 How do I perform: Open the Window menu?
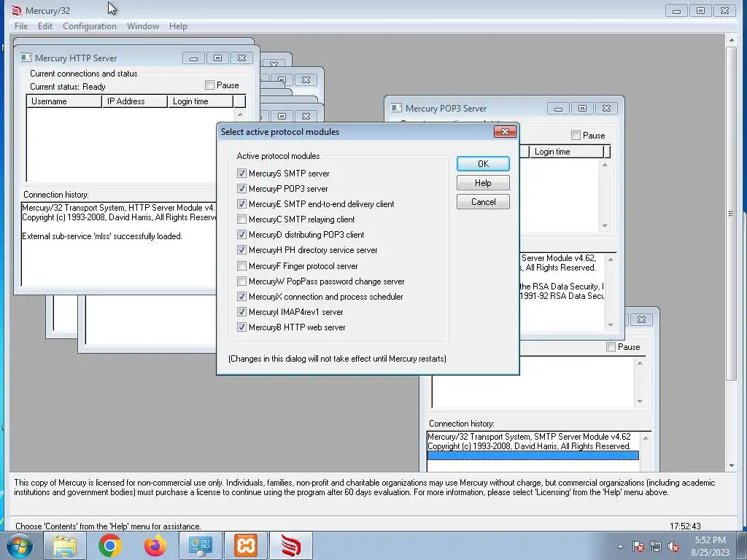coord(143,26)
